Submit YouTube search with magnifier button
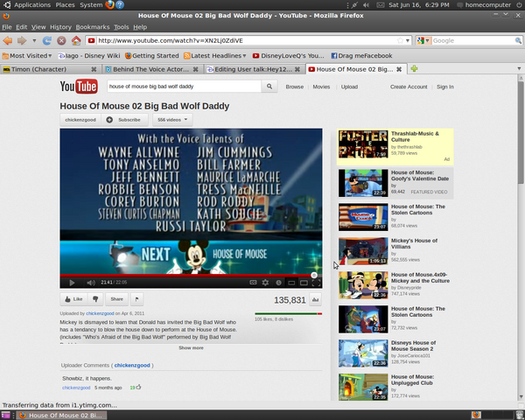 point(269,87)
